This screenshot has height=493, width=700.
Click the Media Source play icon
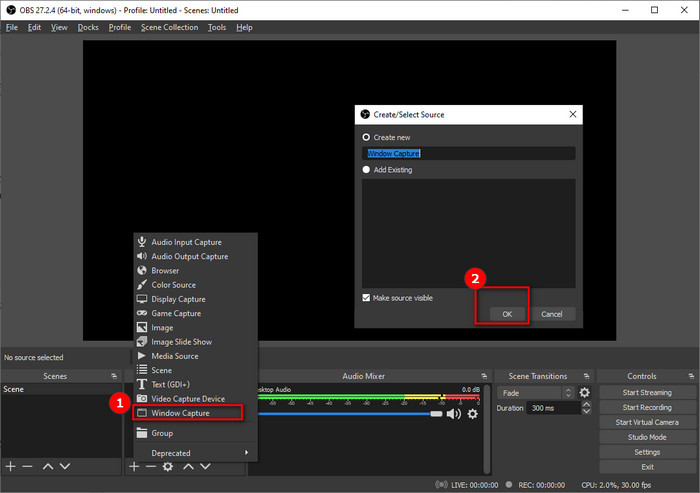tap(142, 356)
